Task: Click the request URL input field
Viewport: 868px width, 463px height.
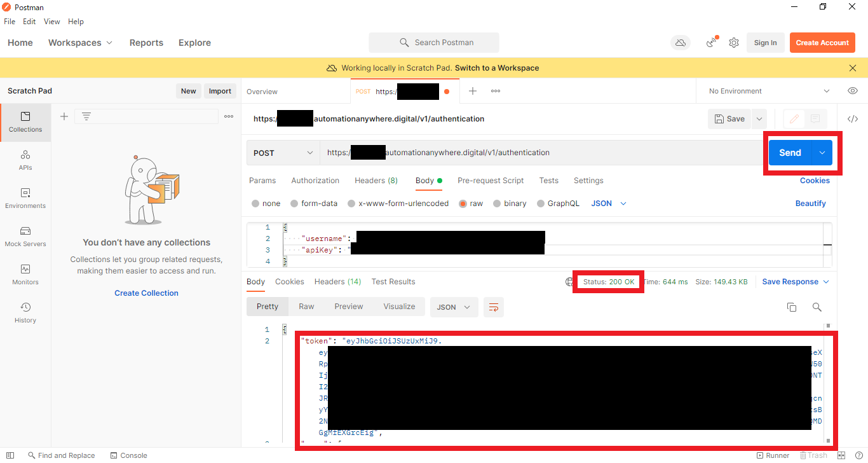Action: click(x=542, y=153)
